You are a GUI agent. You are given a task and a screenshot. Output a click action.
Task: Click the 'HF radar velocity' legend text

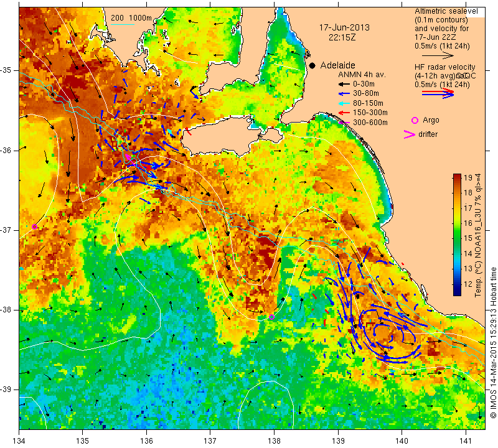(x=444, y=67)
